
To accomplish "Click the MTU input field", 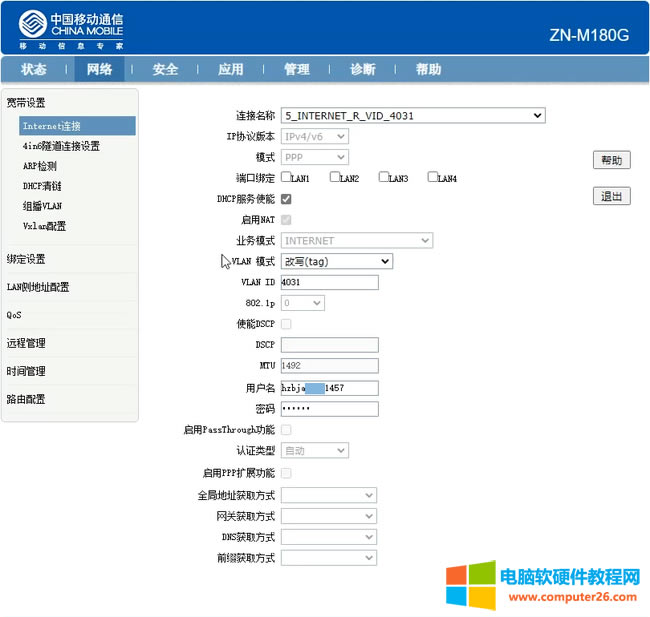I will [x=330, y=366].
